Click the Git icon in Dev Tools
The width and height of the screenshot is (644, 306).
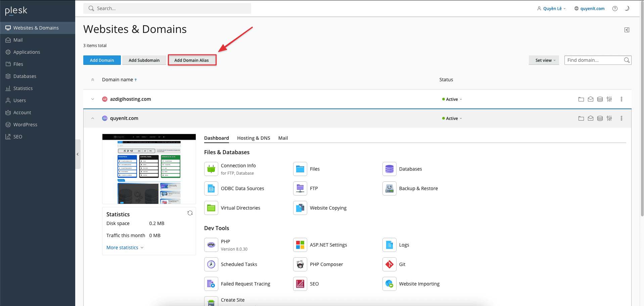(389, 264)
